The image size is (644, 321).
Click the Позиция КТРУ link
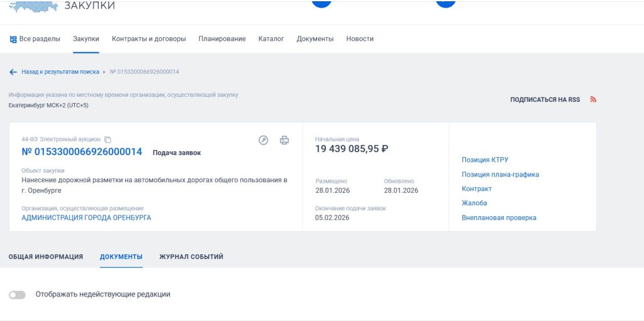point(485,160)
